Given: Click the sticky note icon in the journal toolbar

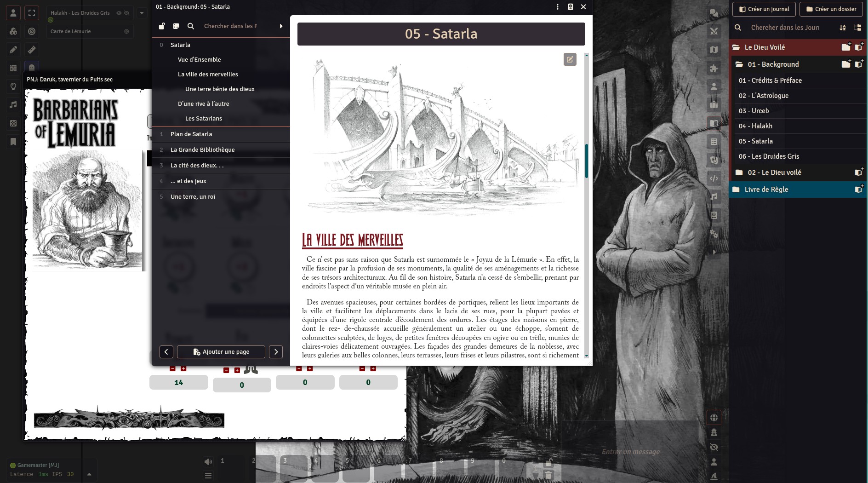Looking at the screenshot, I should coord(176,26).
